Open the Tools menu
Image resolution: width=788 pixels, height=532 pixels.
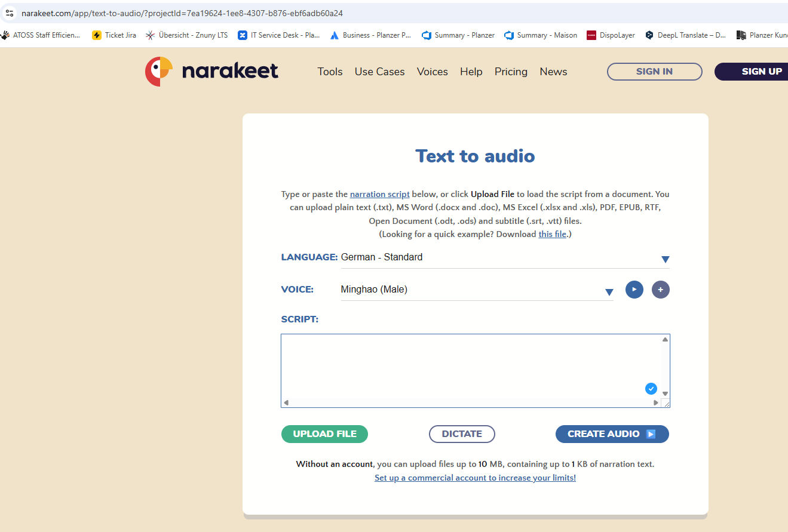point(330,72)
